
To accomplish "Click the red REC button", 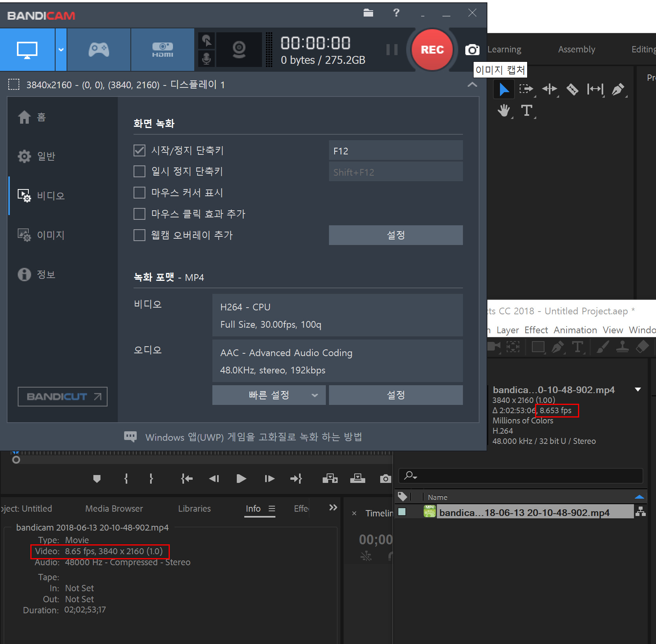I will (x=432, y=50).
